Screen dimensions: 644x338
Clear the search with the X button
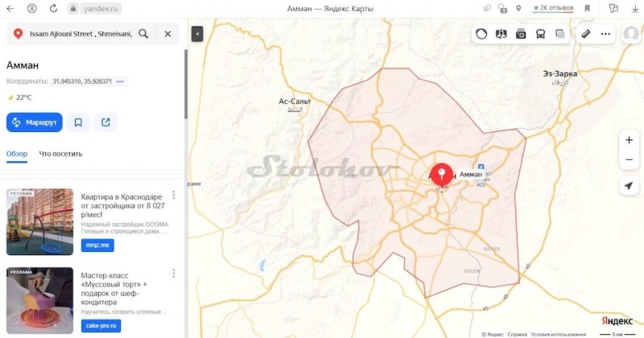(x=167, y=34)
